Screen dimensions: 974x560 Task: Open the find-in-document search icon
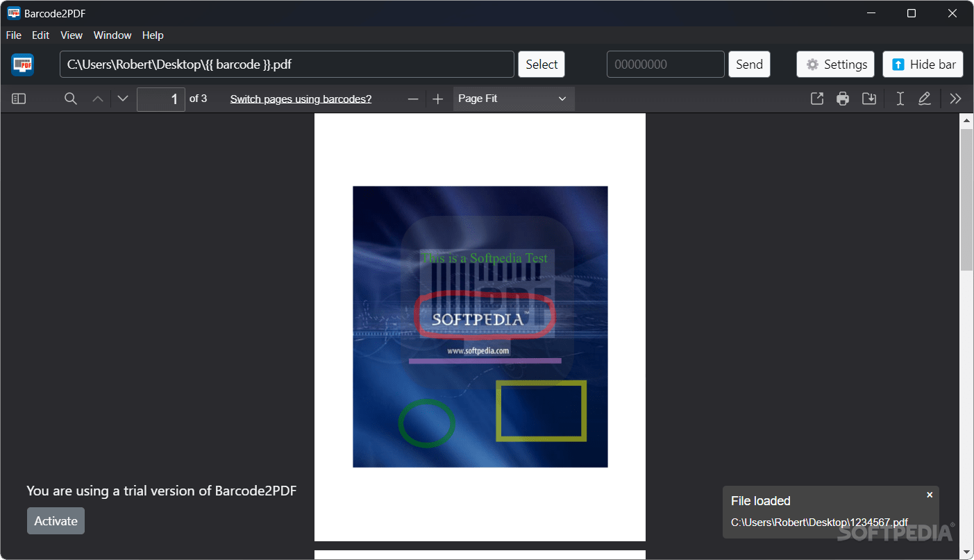[x=70, y=99]
